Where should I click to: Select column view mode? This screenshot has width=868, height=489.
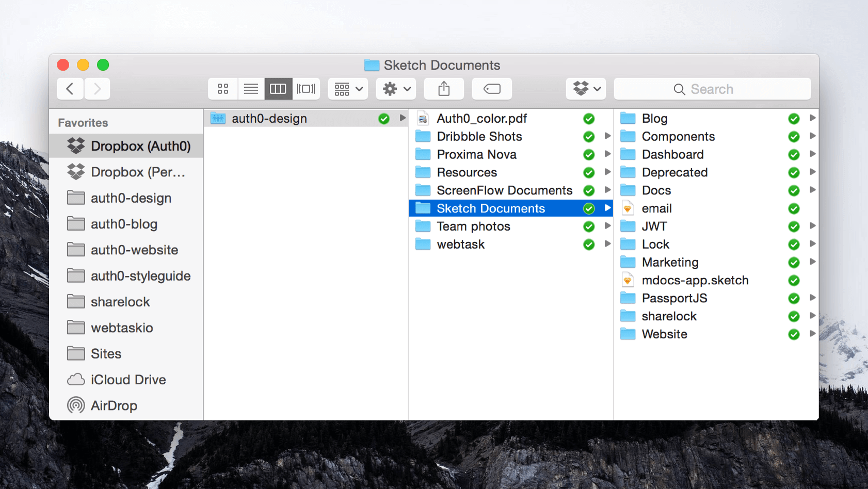point(278,89)
